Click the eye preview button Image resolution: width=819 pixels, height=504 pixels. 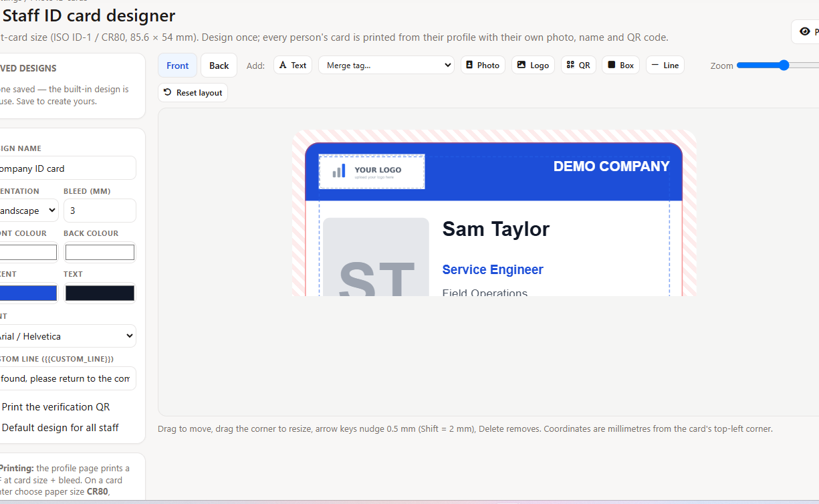coord(806,31)
